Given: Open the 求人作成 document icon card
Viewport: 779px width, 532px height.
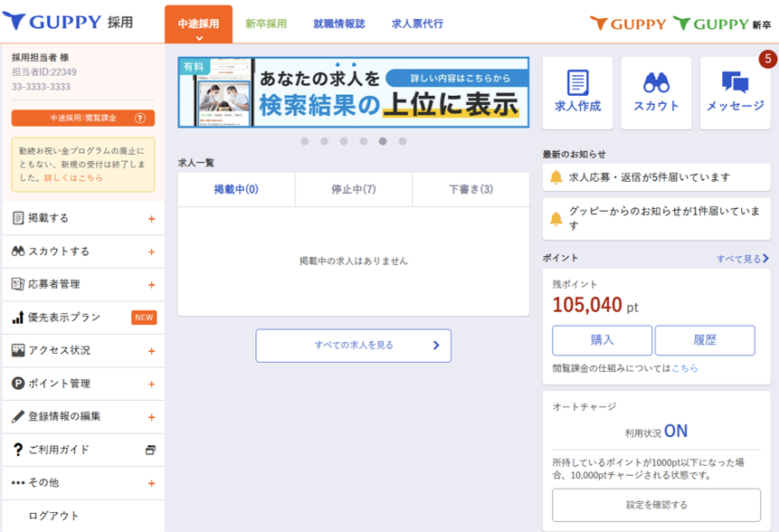Looking at the screenshot, I should pyautogui.click(x=577, y=93).
